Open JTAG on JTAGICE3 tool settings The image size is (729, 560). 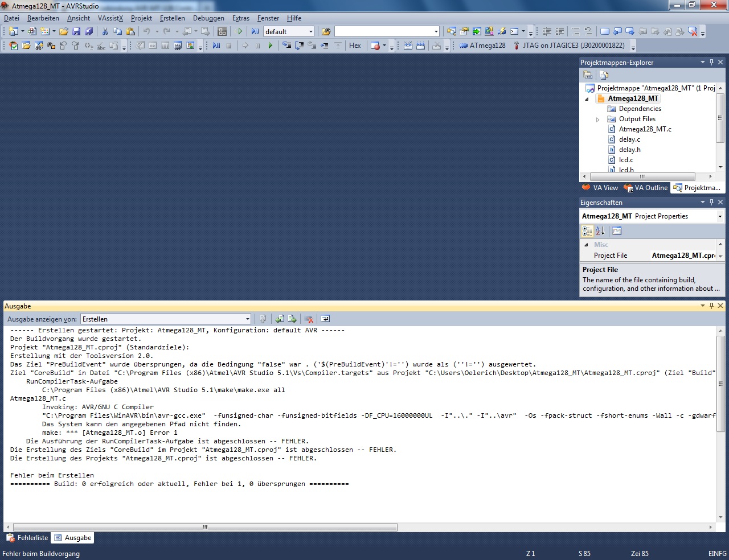click(x=569, y=46)
